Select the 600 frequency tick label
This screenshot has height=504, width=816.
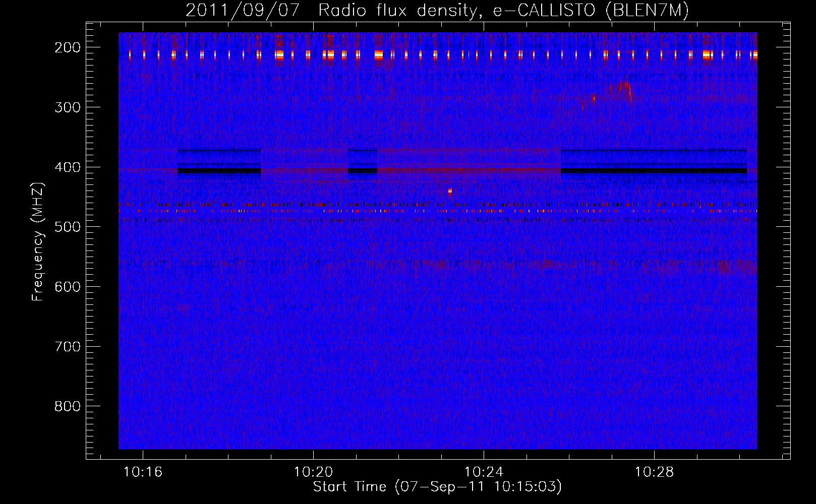click(68, 287)
